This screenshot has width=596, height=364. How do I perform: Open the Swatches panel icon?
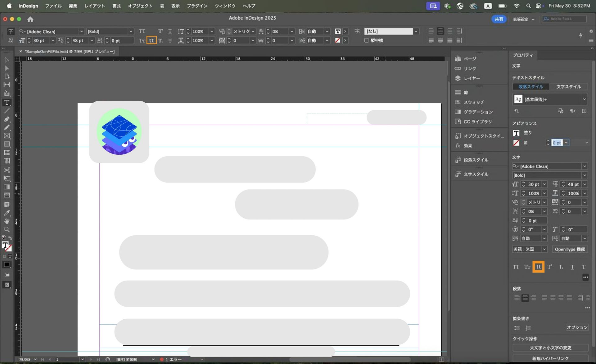coord(458,102)
